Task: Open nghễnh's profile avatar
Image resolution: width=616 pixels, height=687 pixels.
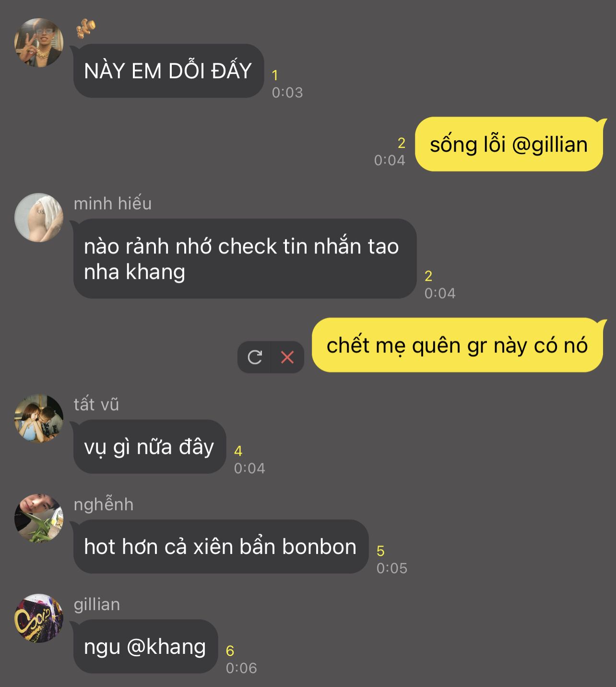Action: pyautogui.click(x=39, y=518)
